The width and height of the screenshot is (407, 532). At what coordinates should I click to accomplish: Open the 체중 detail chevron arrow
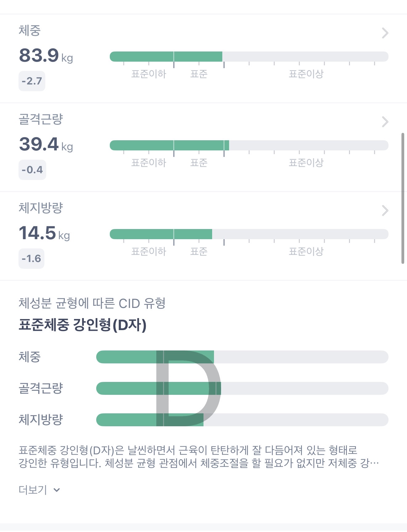pos(385,33)
